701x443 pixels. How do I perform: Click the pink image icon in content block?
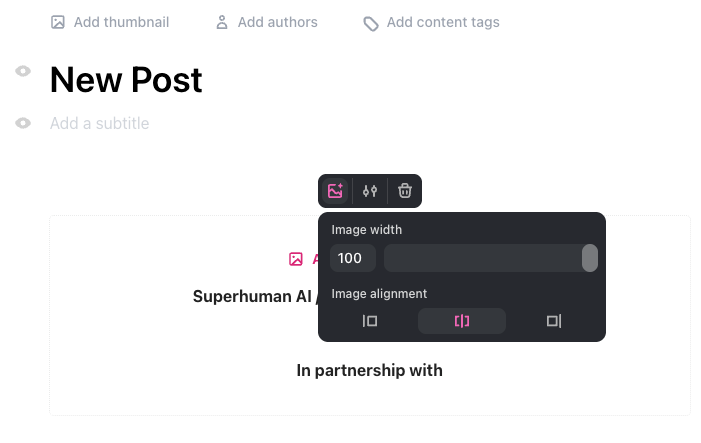pos(296,259)
